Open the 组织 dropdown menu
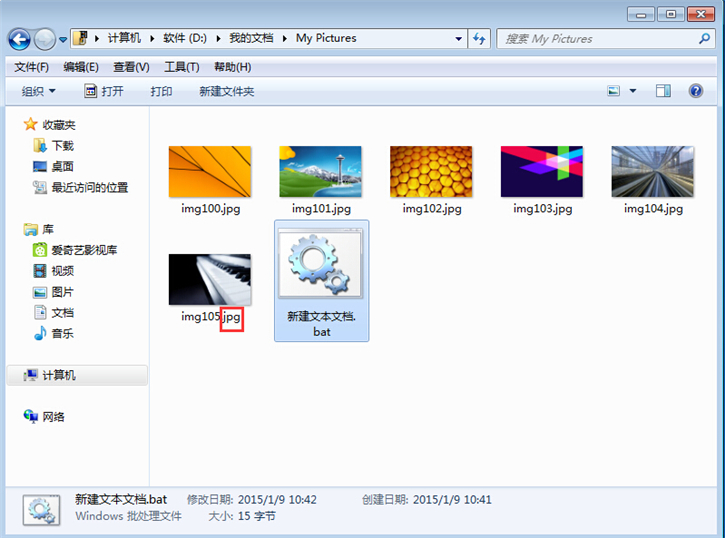This screenshot has height=538, width=725. pyautogui.click(x=39, y=91)
